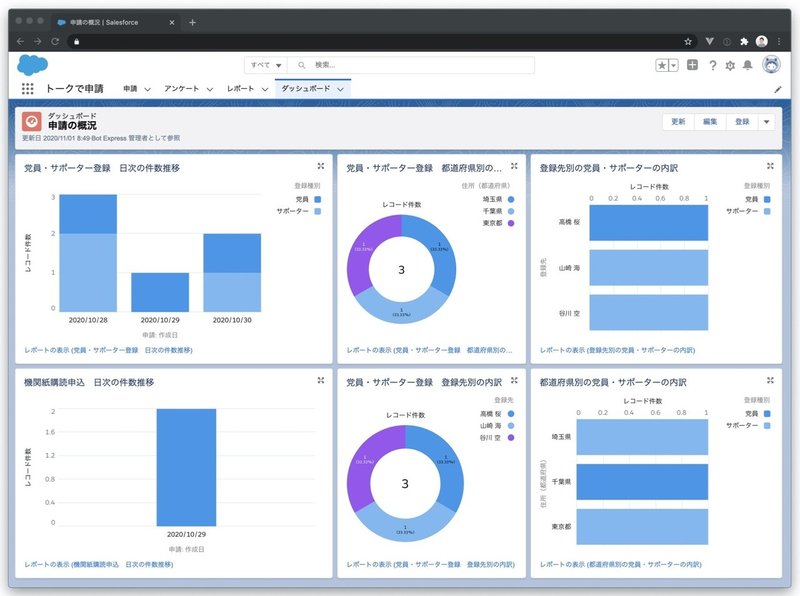Open report link 機関紙購読申込 日次の件数推移
Screen dimensions: 800x596
[98, 564]
